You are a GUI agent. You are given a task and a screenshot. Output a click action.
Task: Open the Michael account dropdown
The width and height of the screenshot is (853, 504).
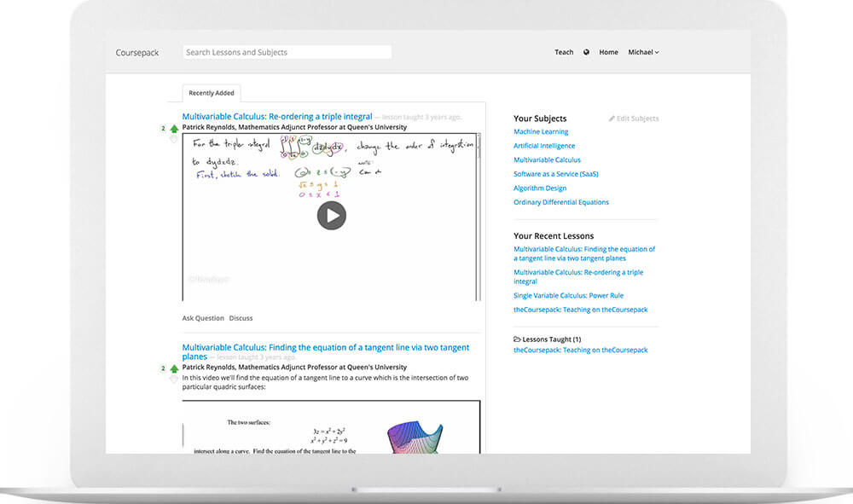tap(642, 52)
